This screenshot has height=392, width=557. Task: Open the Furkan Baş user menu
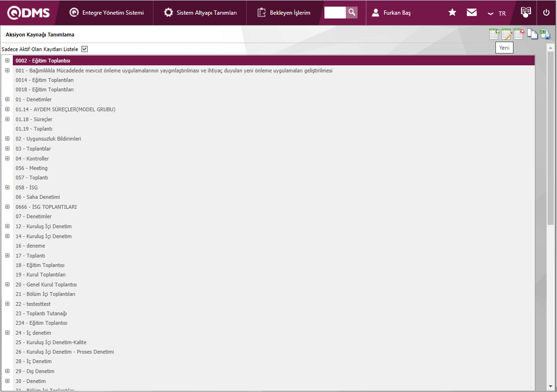[391, 13]
